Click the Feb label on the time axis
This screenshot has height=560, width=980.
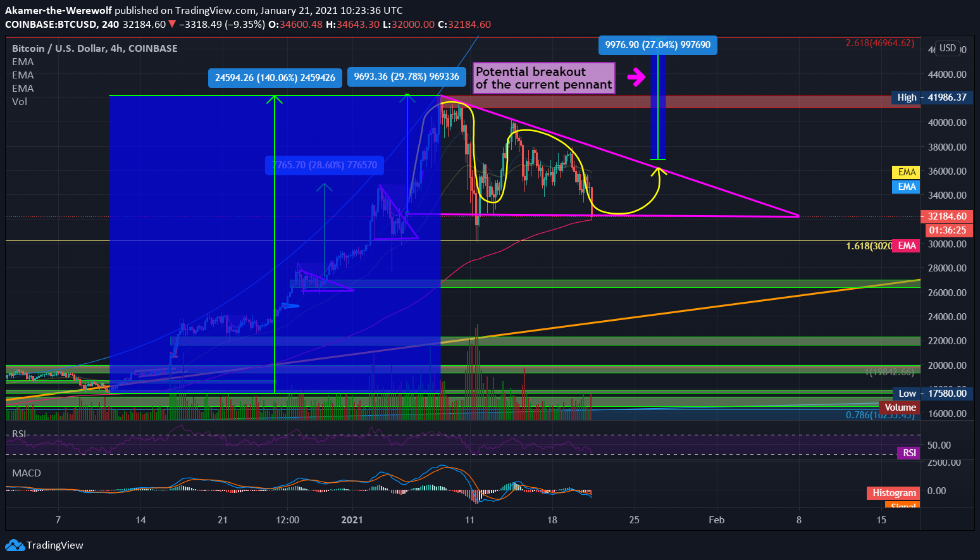click(x=716, y=520)
